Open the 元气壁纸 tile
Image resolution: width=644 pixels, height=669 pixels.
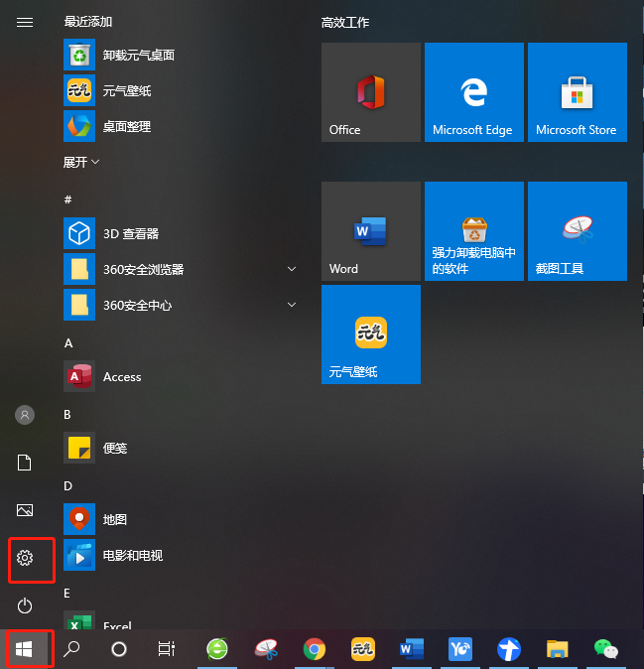(370, 334)
